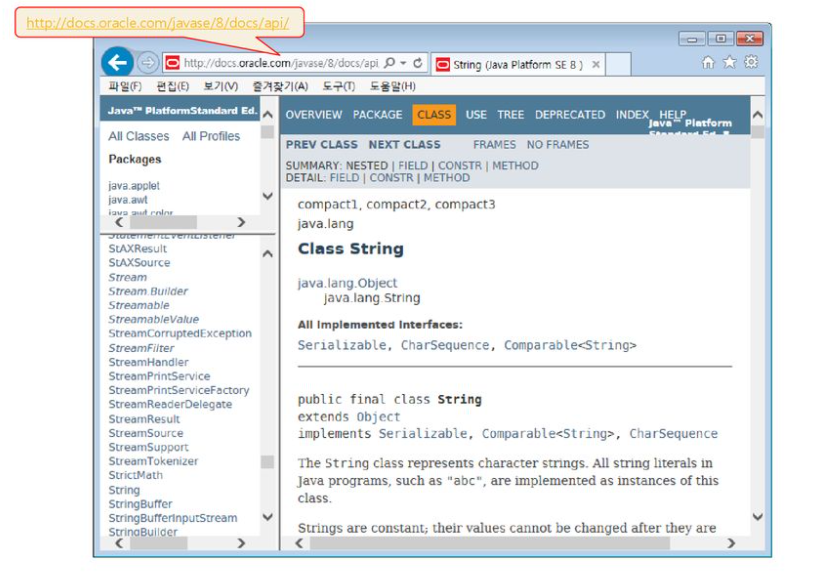Open the 파일(F) menu
Image resolution: width=814 pixels, height=579 pixels.
(x=125, y=86)
